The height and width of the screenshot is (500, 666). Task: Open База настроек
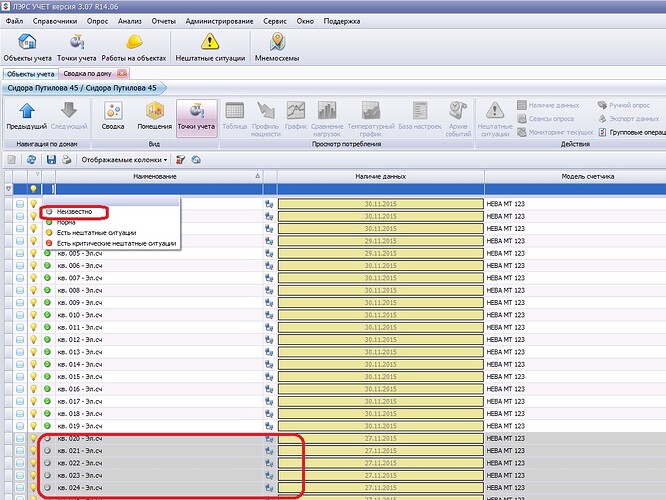pos(420,116)
